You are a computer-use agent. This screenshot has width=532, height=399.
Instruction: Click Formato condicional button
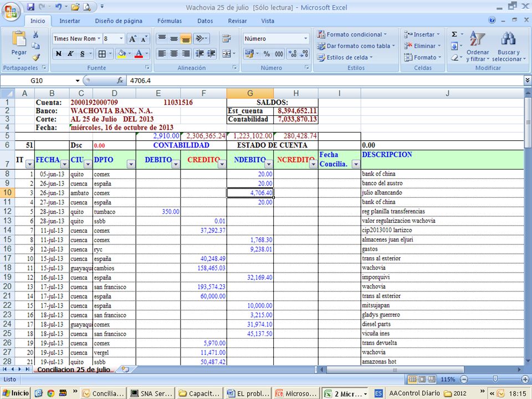352,34
